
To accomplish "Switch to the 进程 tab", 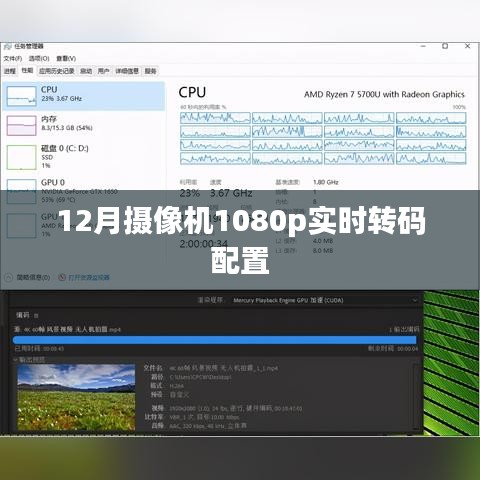I will click(10, 71).
